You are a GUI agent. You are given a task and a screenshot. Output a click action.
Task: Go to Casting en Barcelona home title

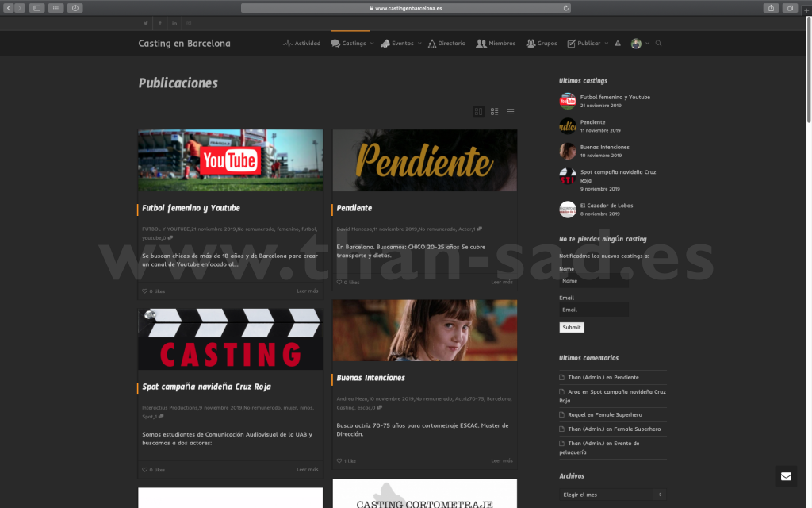184,44
